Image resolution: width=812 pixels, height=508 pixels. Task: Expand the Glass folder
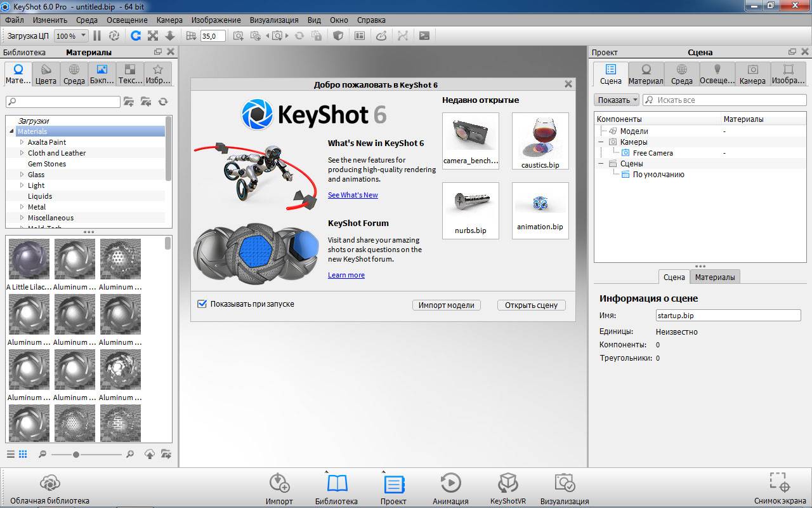click(x=22, y=175)
